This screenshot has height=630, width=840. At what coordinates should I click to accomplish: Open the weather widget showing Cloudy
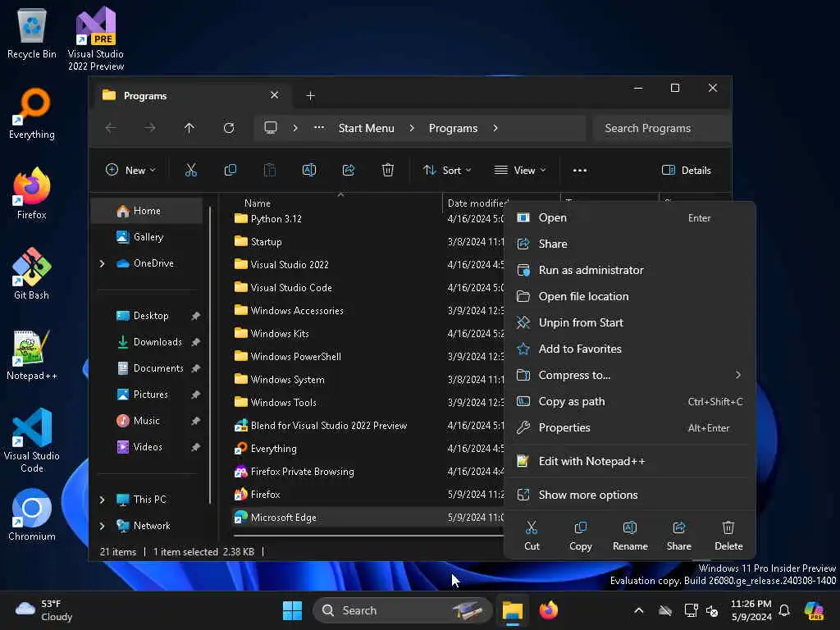click(44, 610)
